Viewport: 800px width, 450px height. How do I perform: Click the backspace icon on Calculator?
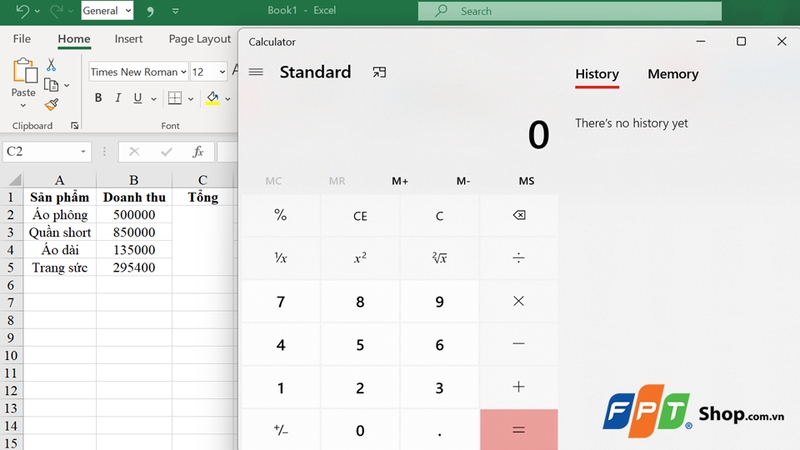[519, 215]
